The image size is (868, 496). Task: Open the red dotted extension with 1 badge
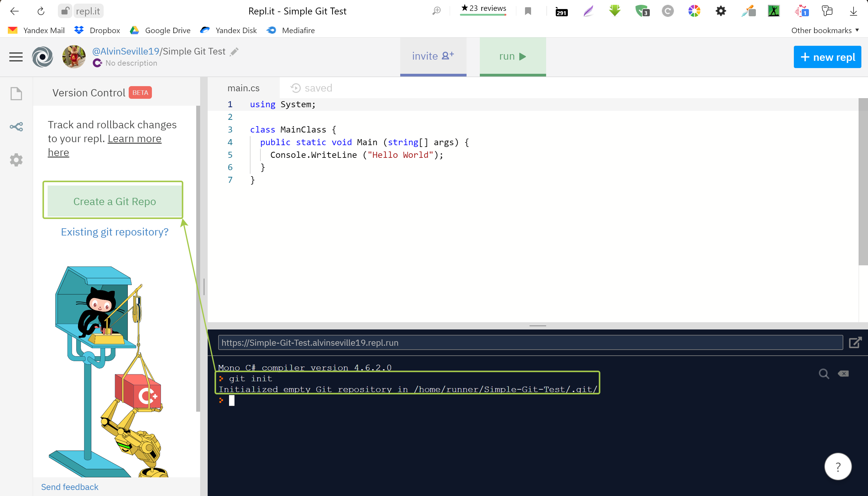(x=801, y=11)
